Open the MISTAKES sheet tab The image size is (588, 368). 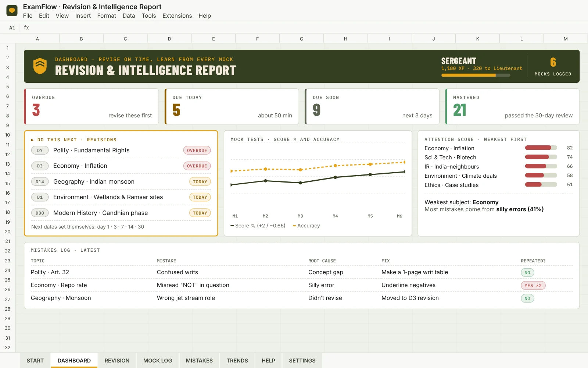point(199,361)
